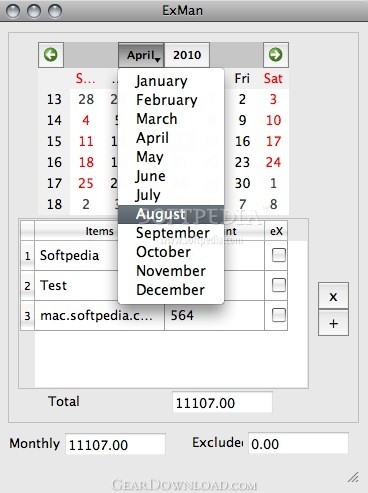Toggle eX checkbox for Test row
This screenshot has height=493, width=368.
tap(279, 285)
